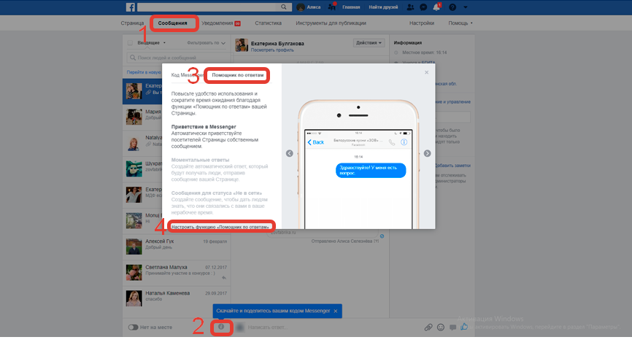Click Екатерина Булгакова avatar in chat header
This screenshot has width=632, height=364.
242,45
